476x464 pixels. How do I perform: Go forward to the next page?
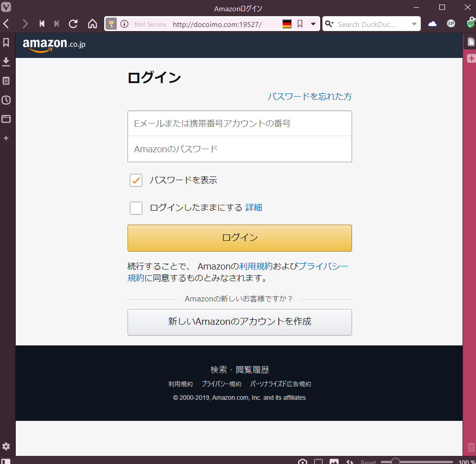click(25, 24)
